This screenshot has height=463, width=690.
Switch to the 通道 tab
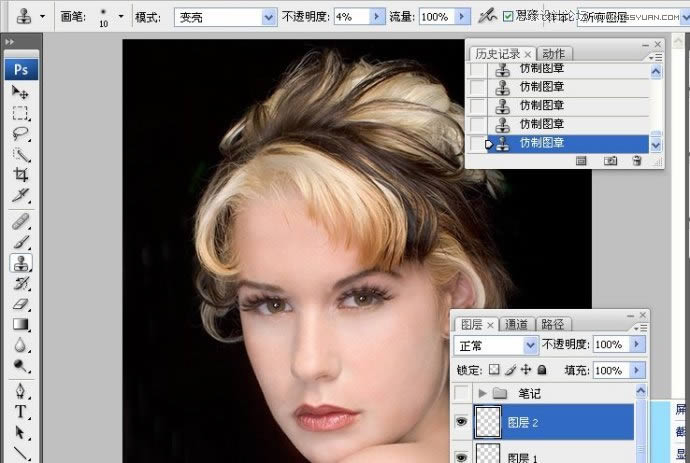(x=516, y=324)
